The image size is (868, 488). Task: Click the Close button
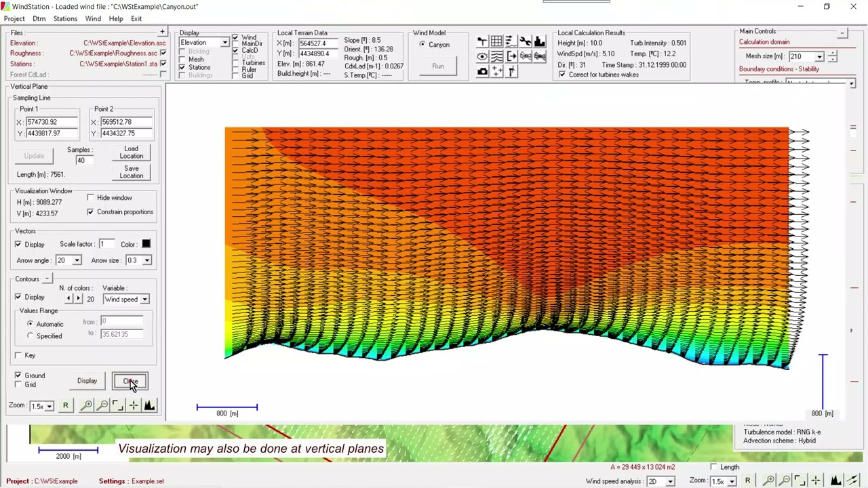coord(130,381)
